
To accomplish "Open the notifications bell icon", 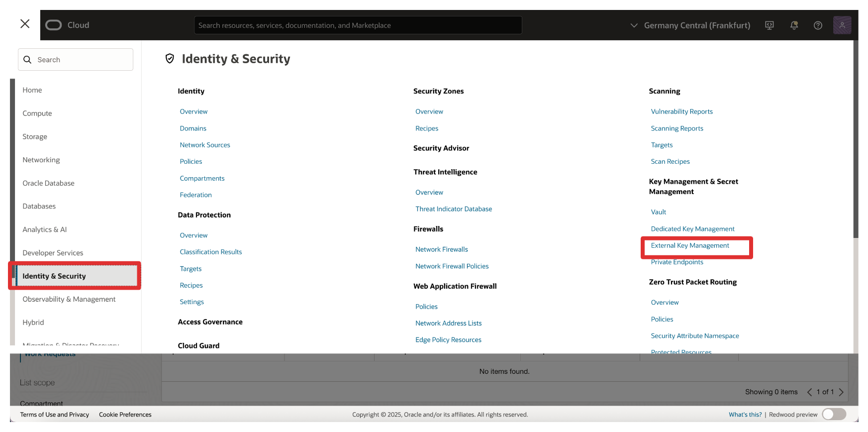I will point(794,25).
